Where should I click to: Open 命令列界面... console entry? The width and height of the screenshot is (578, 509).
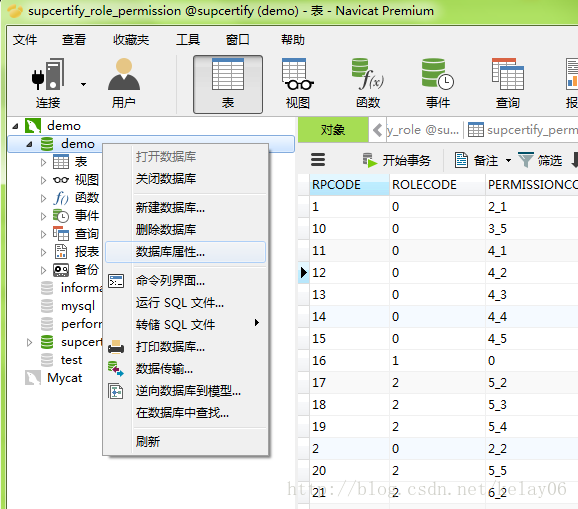click(185, 281)
